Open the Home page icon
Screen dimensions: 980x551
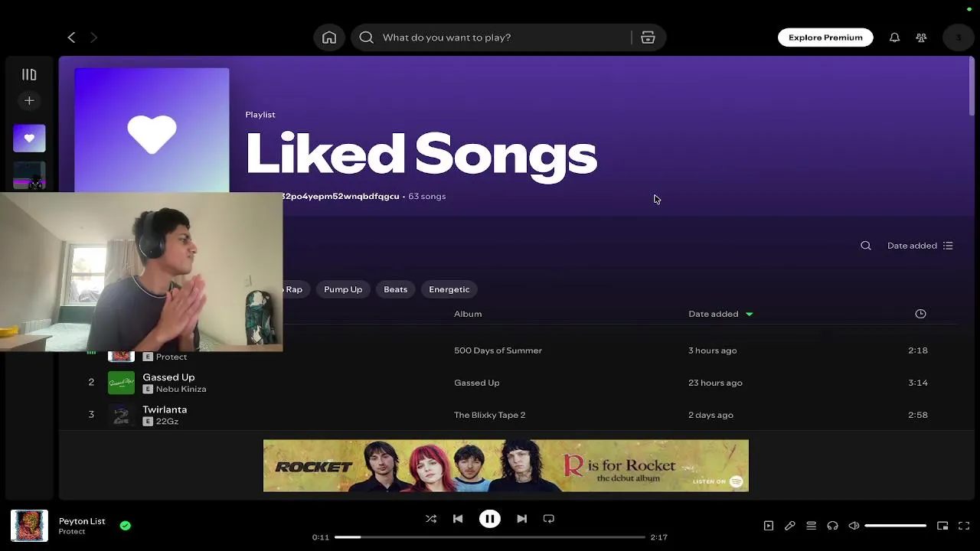click(x=329, y=37)
